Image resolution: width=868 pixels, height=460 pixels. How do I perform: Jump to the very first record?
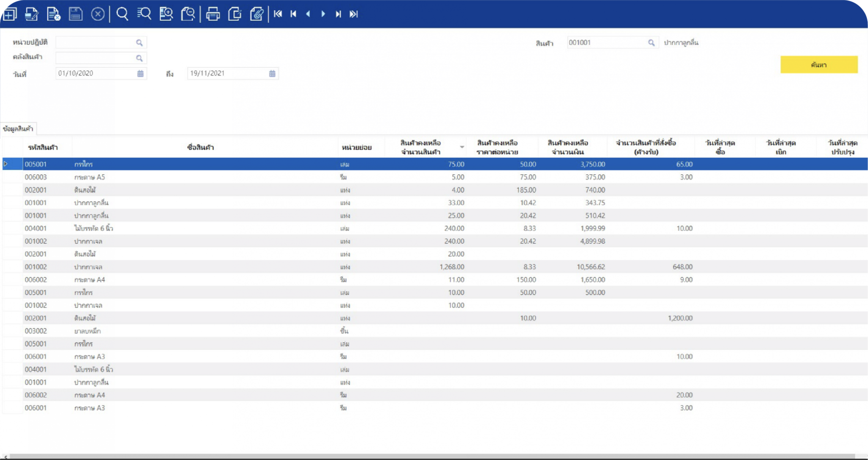(278, 14)
